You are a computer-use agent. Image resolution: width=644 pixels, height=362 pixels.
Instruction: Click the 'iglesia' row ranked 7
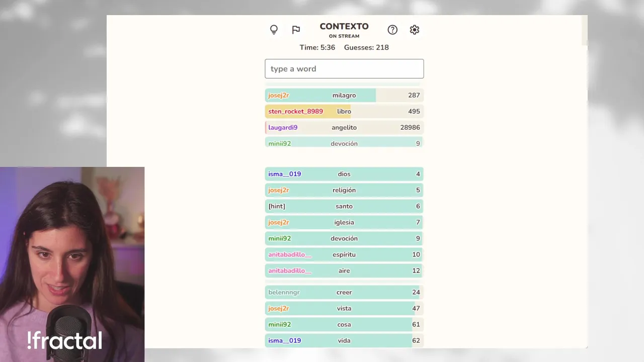344,222
